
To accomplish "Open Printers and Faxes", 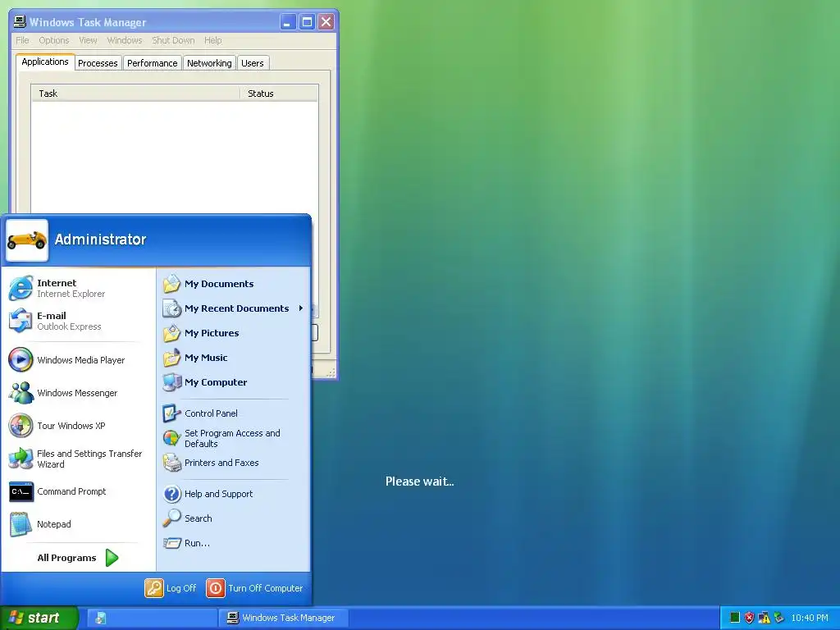I will point(234,463).
